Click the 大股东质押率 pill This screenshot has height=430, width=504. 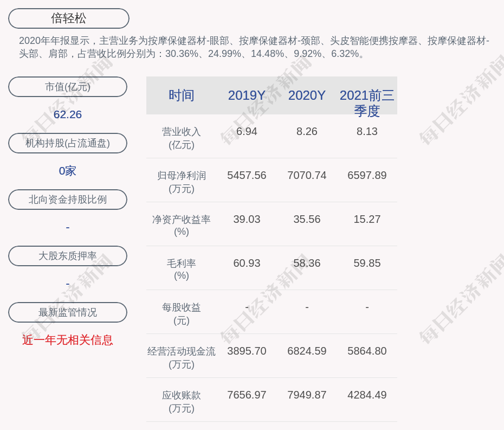[68, 256]
